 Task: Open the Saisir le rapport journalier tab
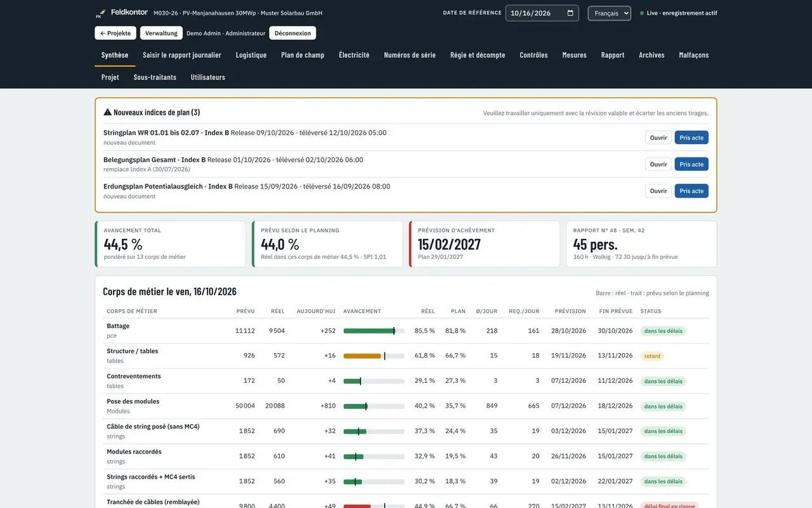click(x=182, y=55)
